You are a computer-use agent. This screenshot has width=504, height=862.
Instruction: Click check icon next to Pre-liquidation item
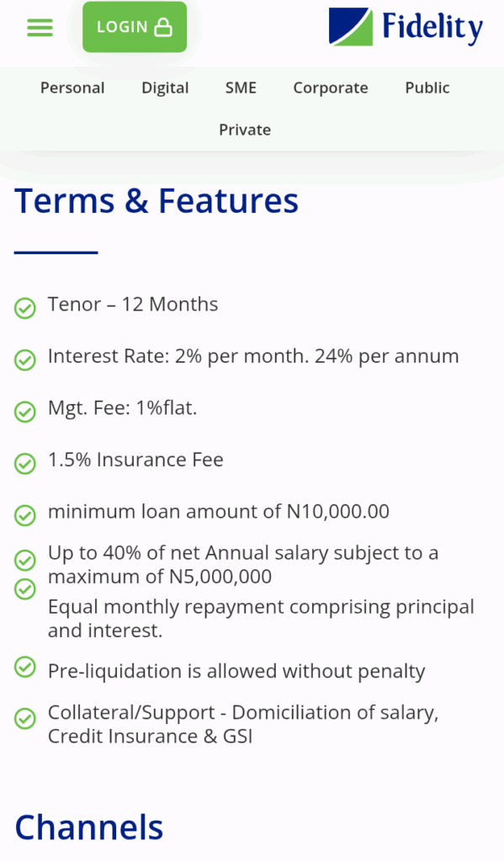pos(24,667)
